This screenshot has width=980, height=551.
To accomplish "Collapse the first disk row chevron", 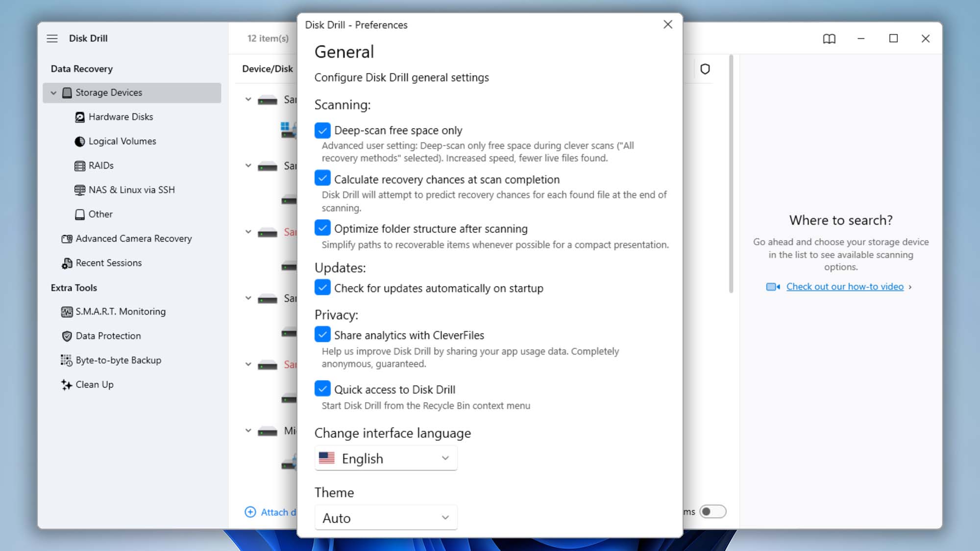I will [248, 99].
